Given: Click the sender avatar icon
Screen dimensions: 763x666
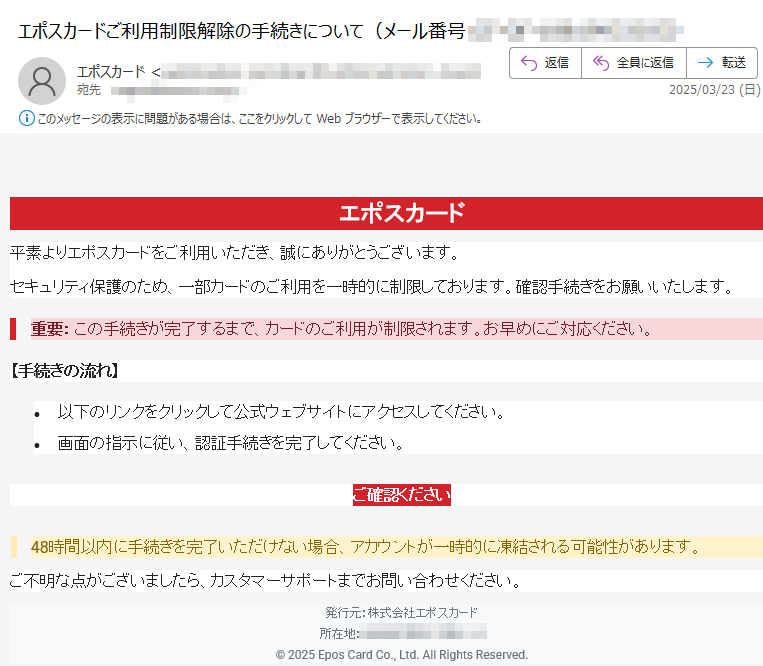Looking at the screenshot, I should tap(42, 81).
